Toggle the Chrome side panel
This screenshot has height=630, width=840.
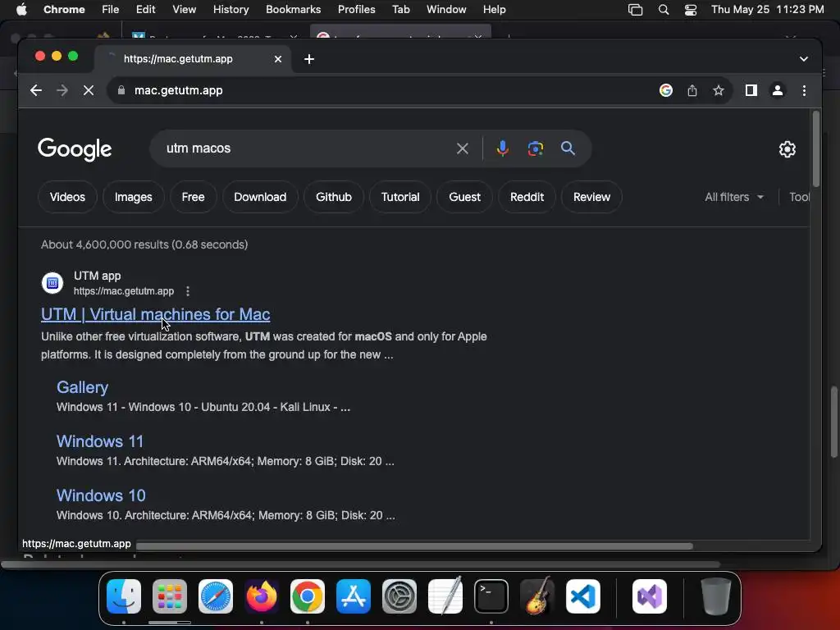[751, 90]
